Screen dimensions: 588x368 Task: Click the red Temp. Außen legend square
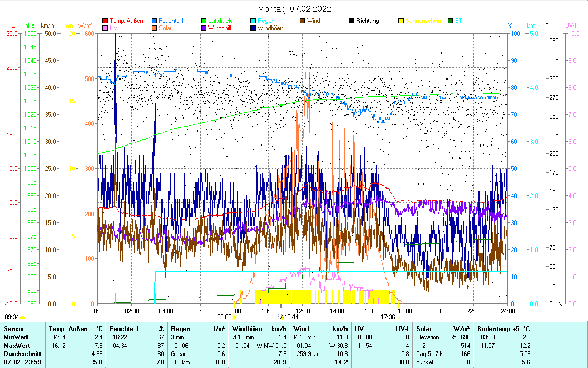pyautogui.click(x=105, y=21)
